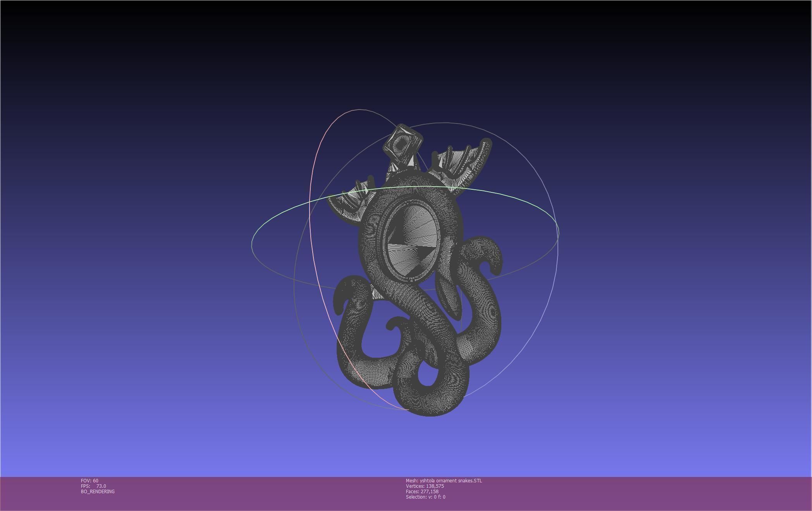Click the 'BO_RENDERING' status label
The width and height of the screenshot is (812, 511).
tap(98, 492)
